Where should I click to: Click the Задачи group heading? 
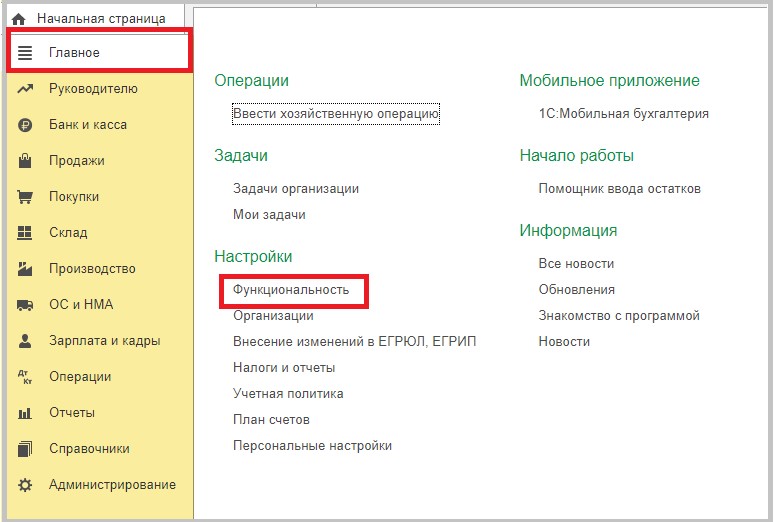241,156
